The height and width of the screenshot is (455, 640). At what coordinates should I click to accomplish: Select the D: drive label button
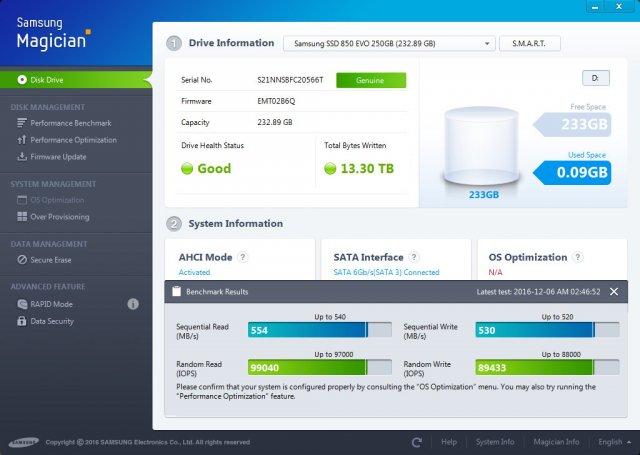click(x=595, y=78)
